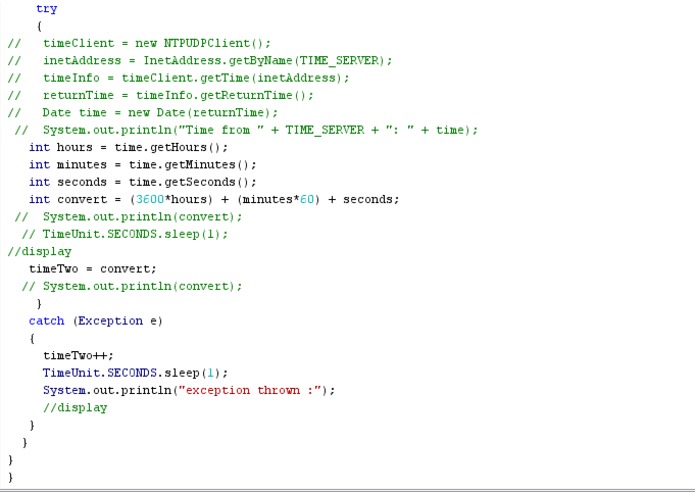Click the line 'int minutes = time.getMinutes();'
Screen dimensions: 695x494
click(143, 164)
